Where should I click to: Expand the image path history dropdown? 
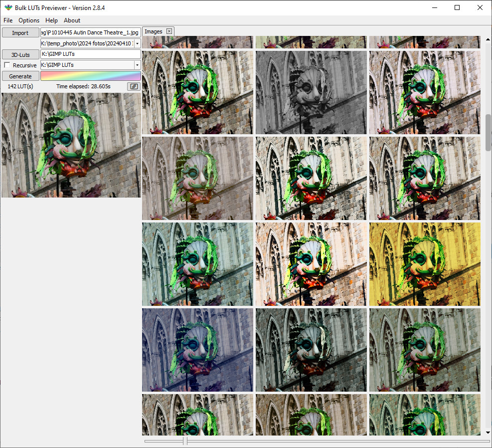click(138, 43)
